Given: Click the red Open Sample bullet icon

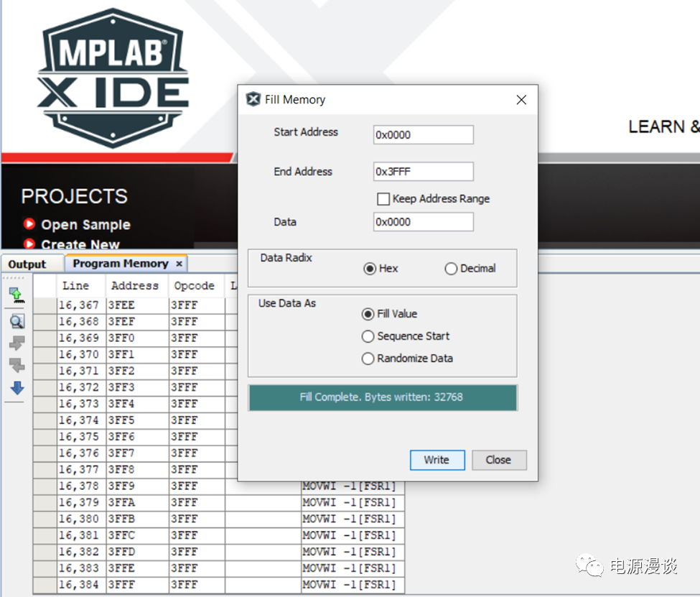Looking at the screenshot, I should click(x=29, y=225).
